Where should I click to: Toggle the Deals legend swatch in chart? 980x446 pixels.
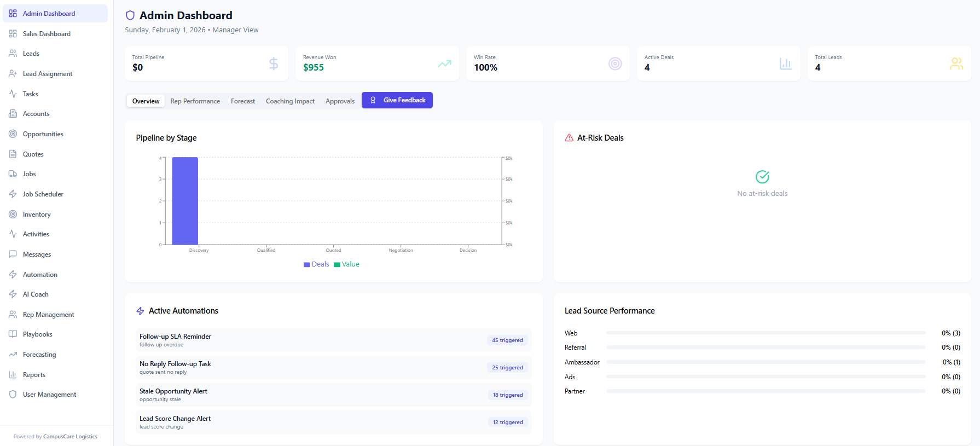point(307,265)
